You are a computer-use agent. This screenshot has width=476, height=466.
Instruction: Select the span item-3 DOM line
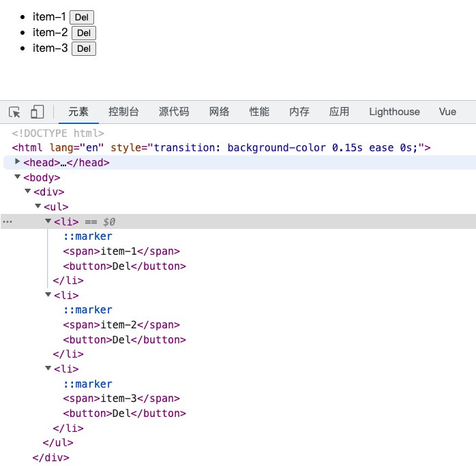point(121,399)
